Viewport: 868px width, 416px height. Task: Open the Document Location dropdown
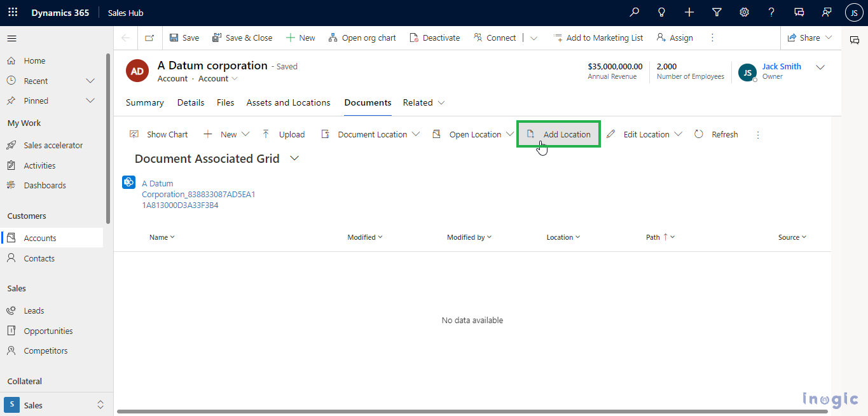[416, 134]
